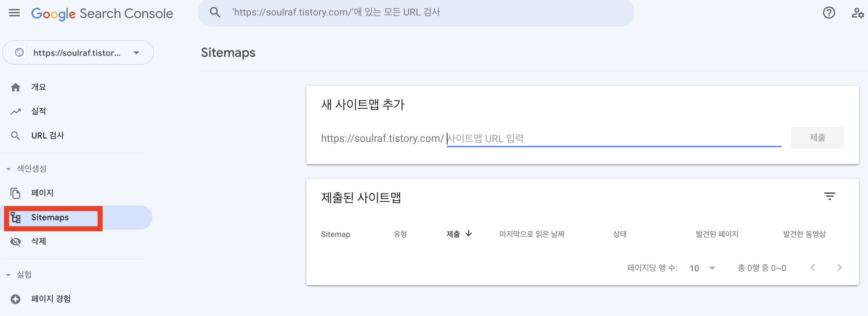Click the magnifier icon beside URL 검사
This screenshot has width=868, height=316.
(x=15, y=135)
